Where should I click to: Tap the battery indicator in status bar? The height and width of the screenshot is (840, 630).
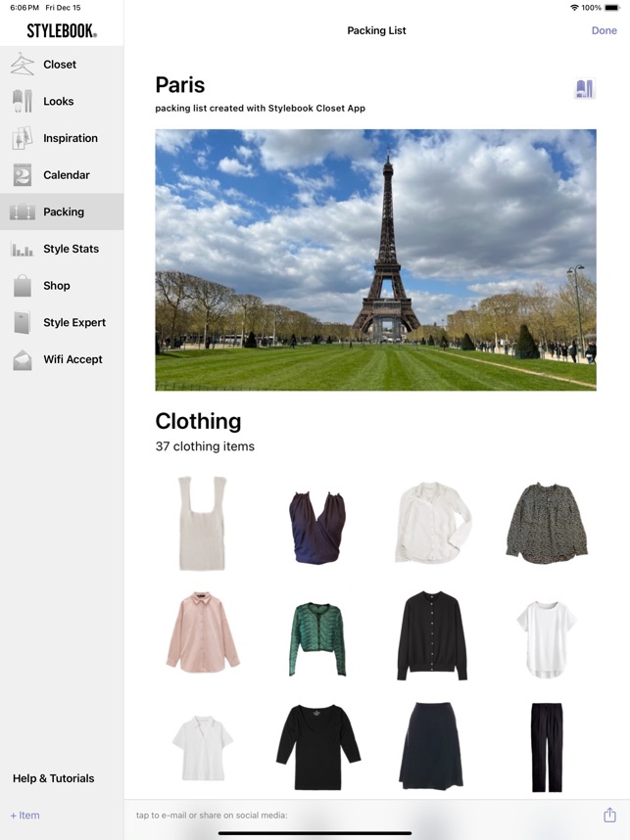point(611,8)
